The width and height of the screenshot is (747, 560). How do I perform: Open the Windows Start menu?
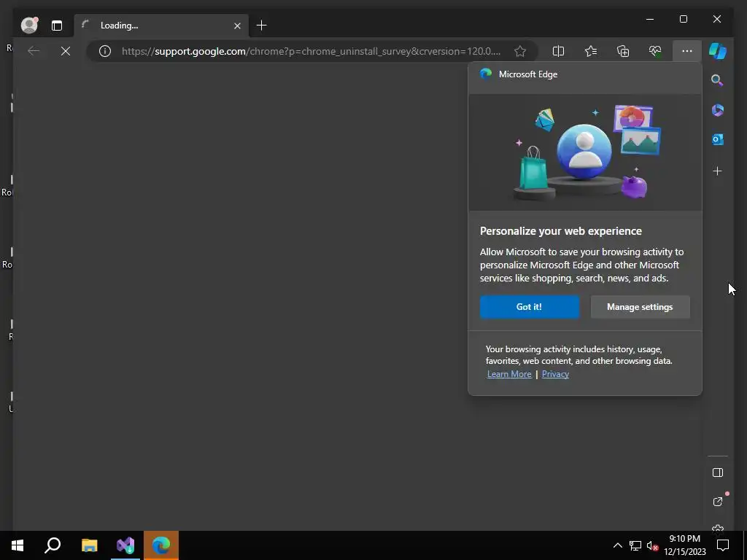[x=18, y=545]
